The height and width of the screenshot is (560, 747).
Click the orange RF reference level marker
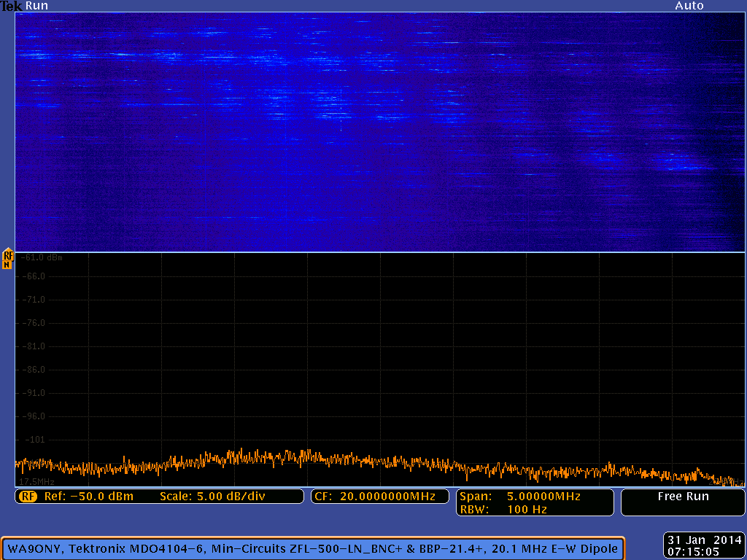pos(7,257)
